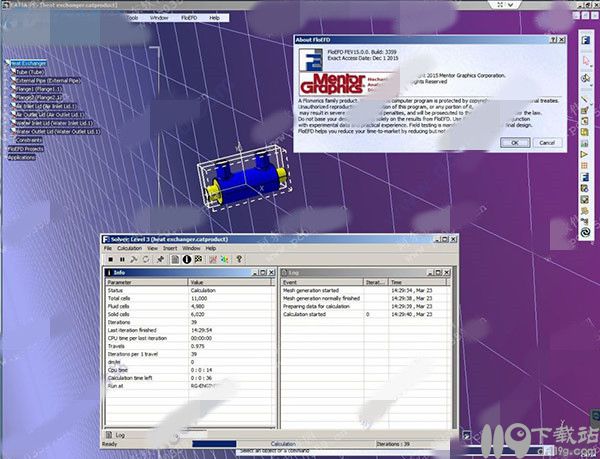Click 'Iterations : 39' in Solver status bar
This screenshot has width=600, height=459.
[x=393, y=444]
